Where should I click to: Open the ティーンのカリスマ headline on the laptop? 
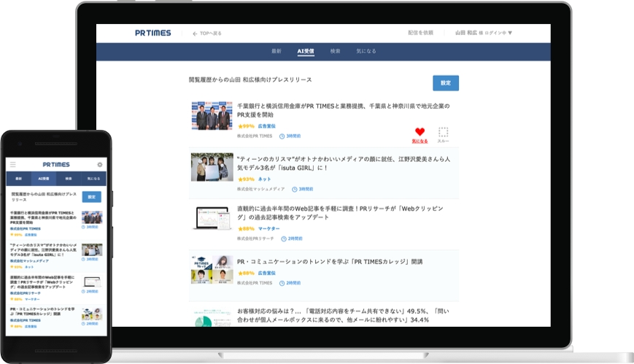[x=344, y=163]
